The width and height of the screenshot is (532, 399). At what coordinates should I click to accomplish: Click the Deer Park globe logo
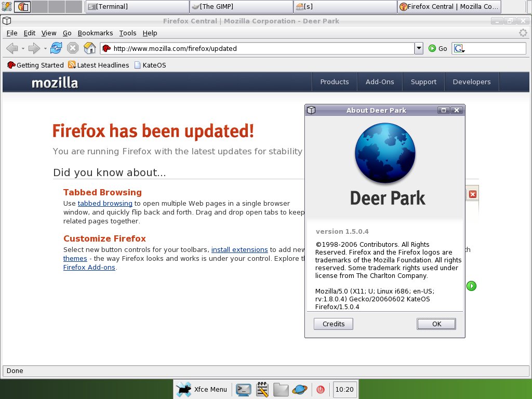tap(385, 153)
